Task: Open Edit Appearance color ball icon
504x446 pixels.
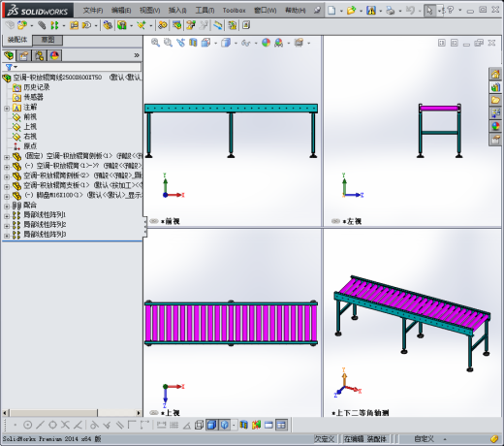Action: pos(266,43)
